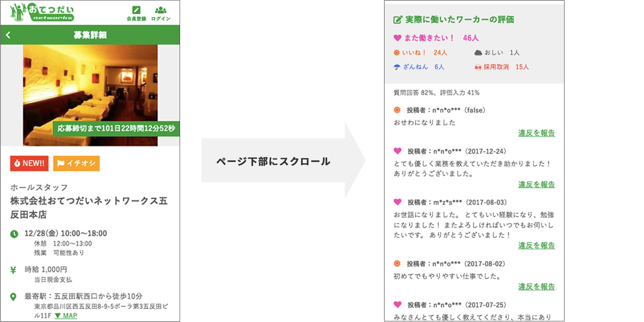Click the ざんねん 6人 rating
Screen dimensions: 644x322
tap(423, 67)
